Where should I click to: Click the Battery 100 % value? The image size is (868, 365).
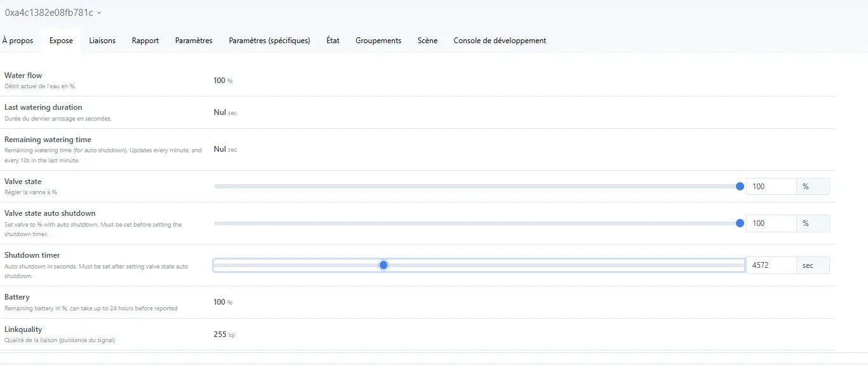[x=222, y=302]
